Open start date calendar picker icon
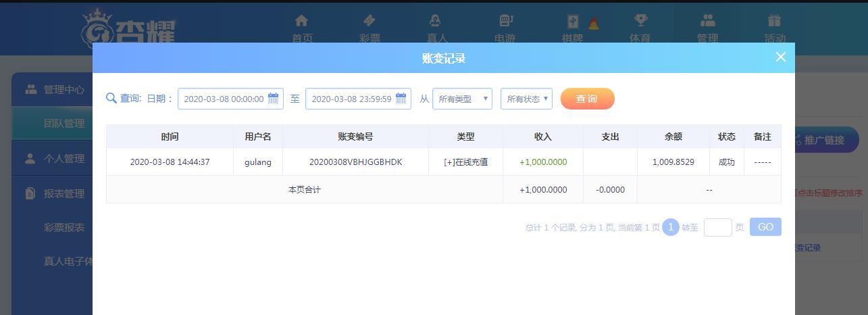The width and height of the screenshot is (868, 315). pyautogui.click(x=274, y=99)
